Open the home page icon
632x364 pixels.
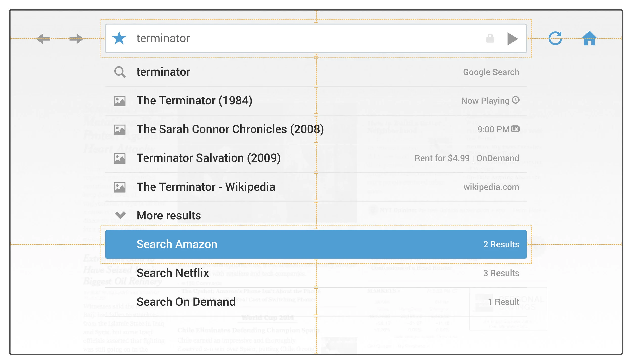[x=589, y=38]
